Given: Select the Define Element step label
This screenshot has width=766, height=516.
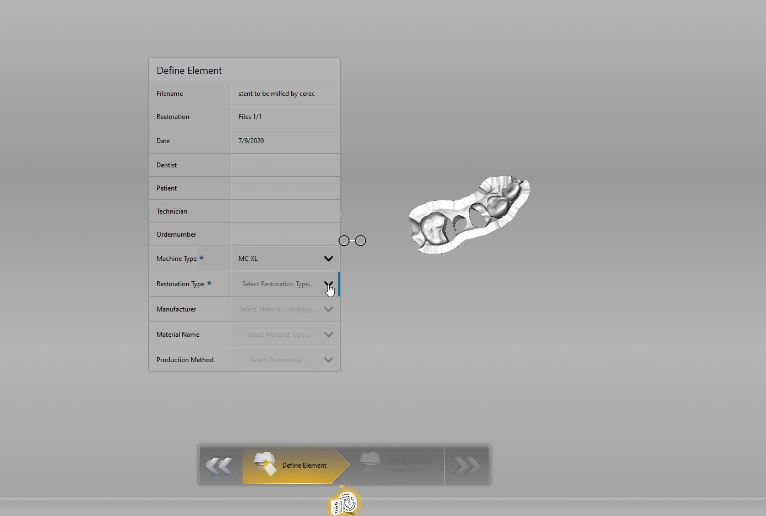Looking at the screenshot, I should click(304, 466).
